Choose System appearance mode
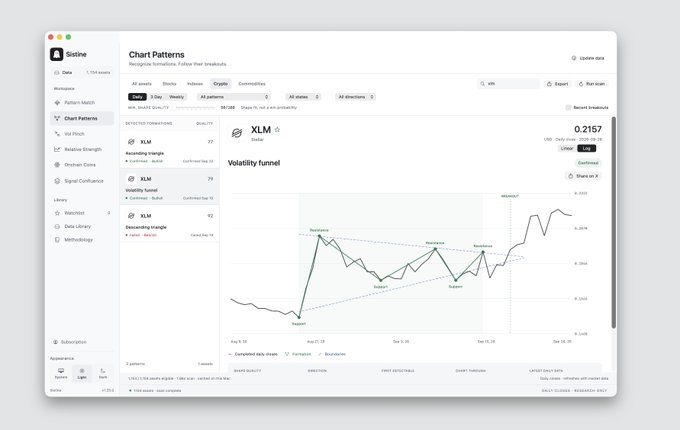The image size is (680, 430). (61, 373)
